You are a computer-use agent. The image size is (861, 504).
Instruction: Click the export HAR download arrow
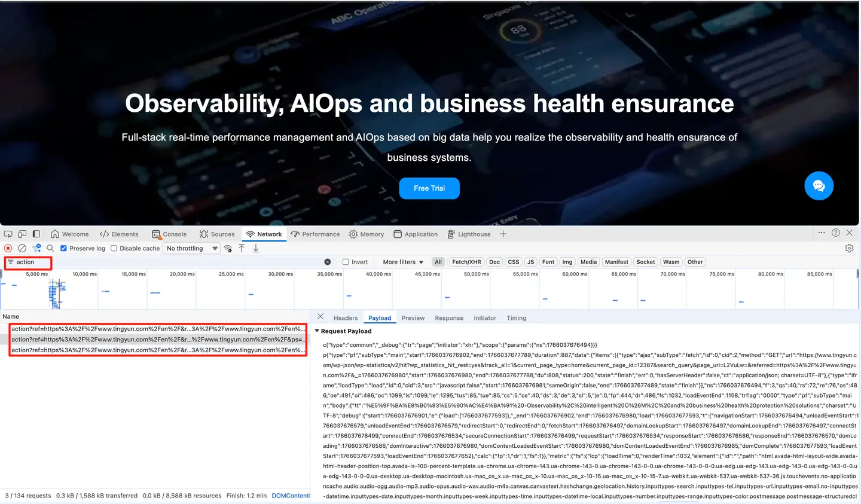click(x=256, y=248)
